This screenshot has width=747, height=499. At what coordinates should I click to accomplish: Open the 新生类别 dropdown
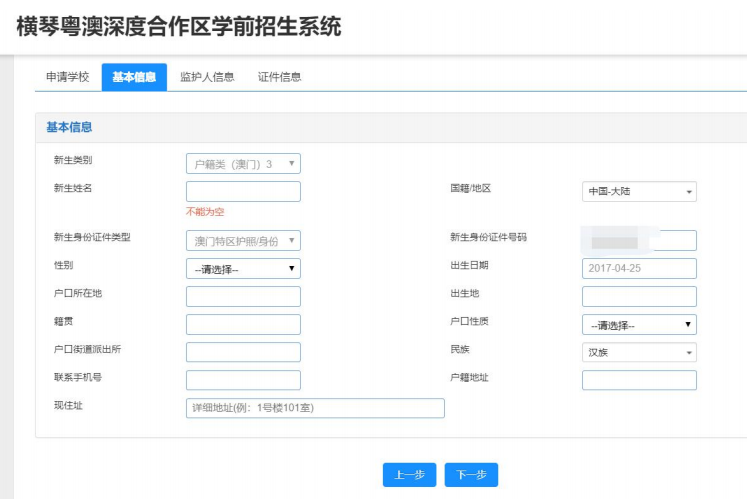[243, 163]
